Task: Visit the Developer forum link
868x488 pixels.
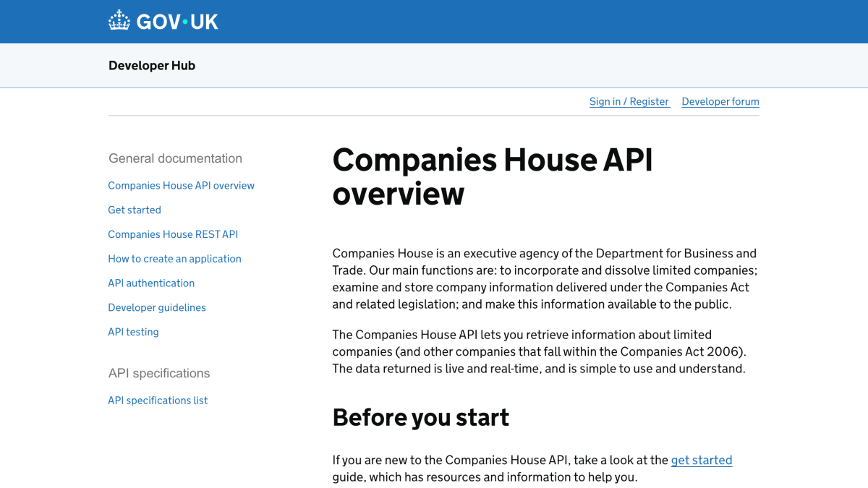Action: (x=720, y=101)
